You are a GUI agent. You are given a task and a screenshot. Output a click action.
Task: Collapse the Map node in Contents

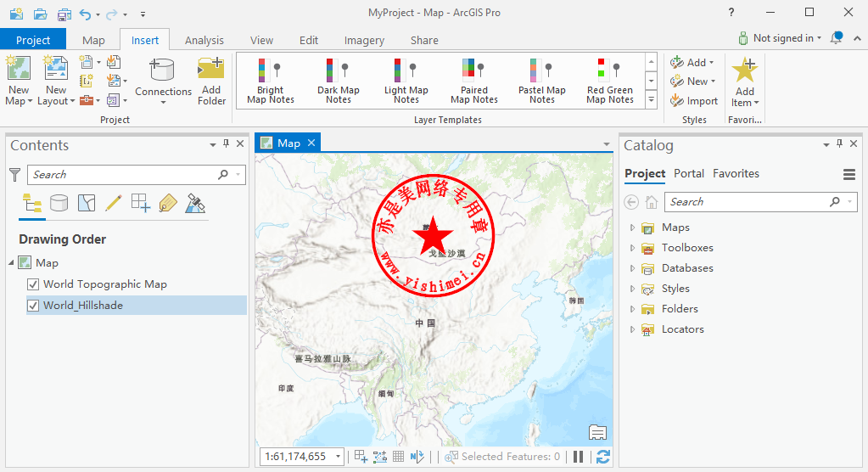point(11,262)
